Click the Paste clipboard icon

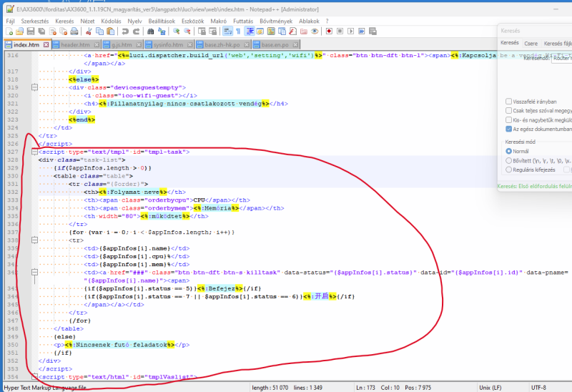tap(110, 31)
